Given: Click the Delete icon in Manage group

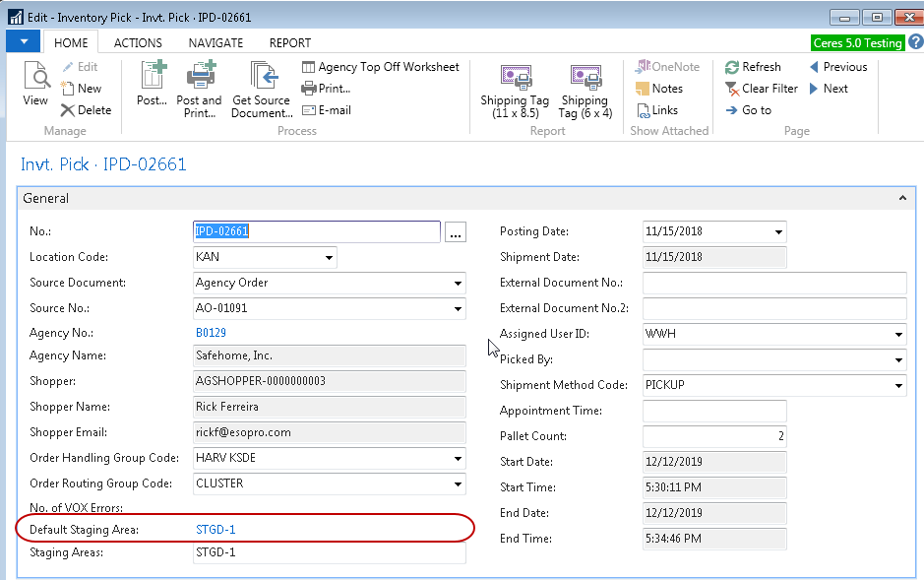Looking at the screenshot, I should click(86, 110).
